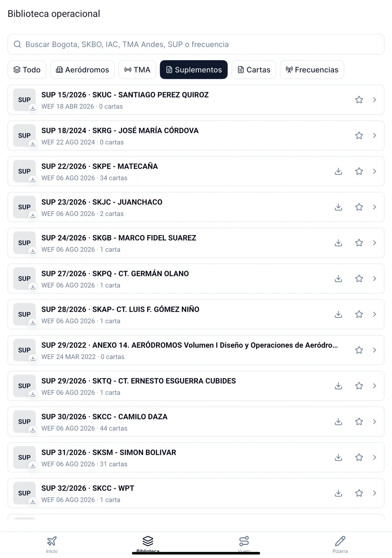The height and width of the screenshot is (558, 392).
Task: Open chevron for SUP 29/2022 Anexo 14
Action: tap(375, 350)
